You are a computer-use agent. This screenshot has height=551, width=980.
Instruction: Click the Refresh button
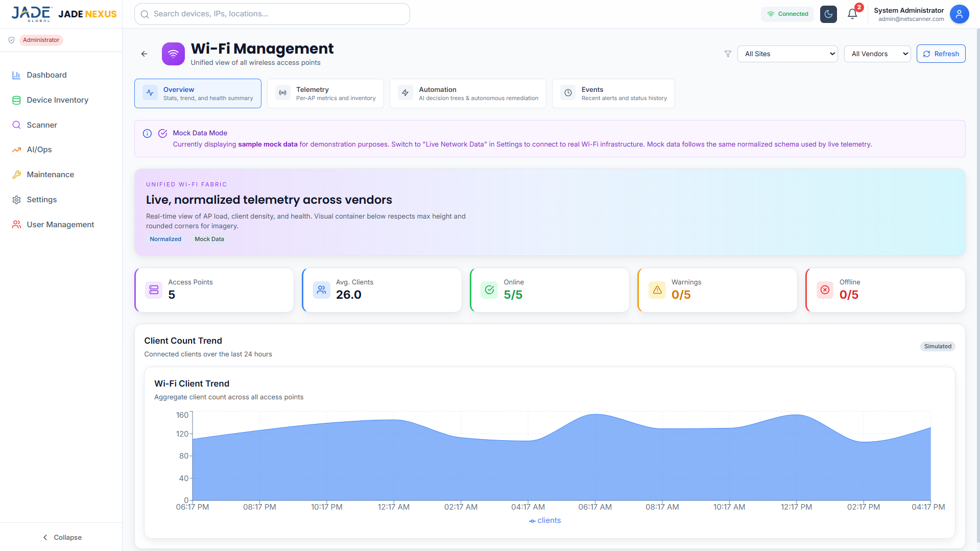[941, 54]
